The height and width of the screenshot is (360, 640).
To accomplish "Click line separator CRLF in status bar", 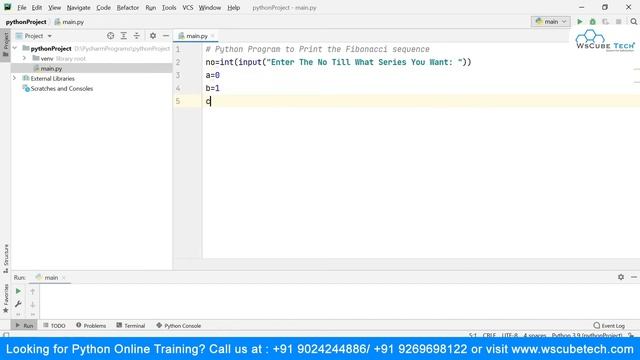I will pos(489,336).
